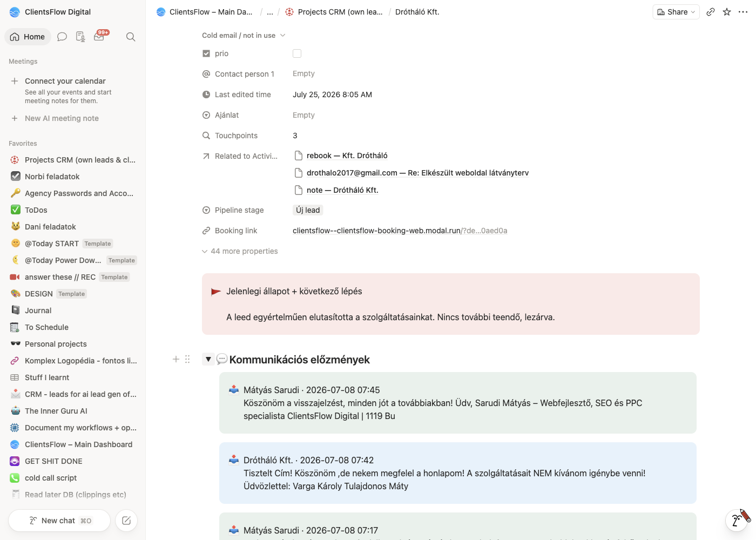The image size is (756, 540).
Task: Click New AI meeting note
Action: pyautogui.click(x=62, y=118)
